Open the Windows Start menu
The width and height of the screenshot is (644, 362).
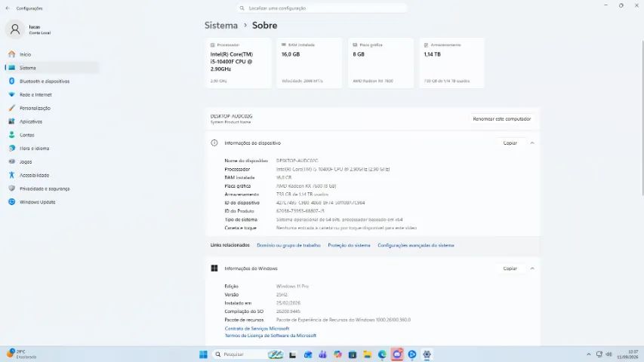(x=203, y=354)
